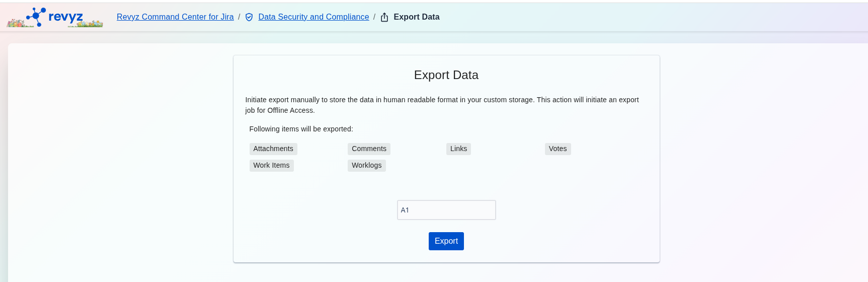Click the slash before the export breadcrumb icon
This screenshot has height=282, width=868.
tap(374, 17)
